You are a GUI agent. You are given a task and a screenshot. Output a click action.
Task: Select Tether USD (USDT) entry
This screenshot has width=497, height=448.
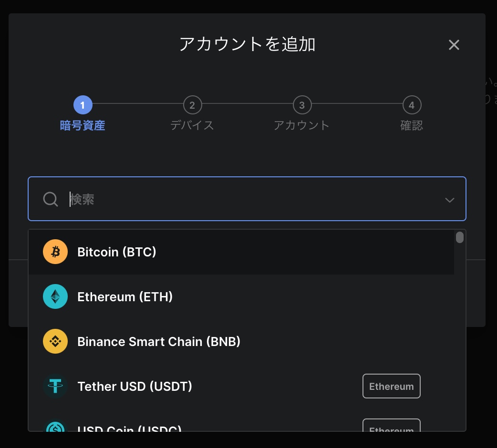135,386
